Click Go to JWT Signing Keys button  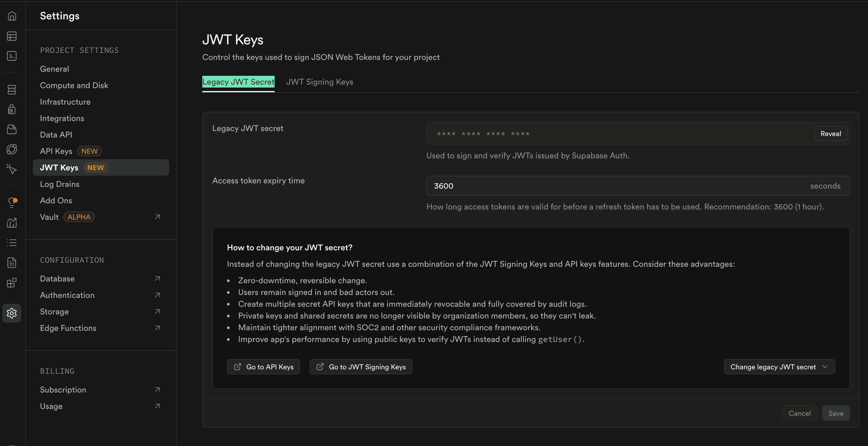[x=361, y=367]
